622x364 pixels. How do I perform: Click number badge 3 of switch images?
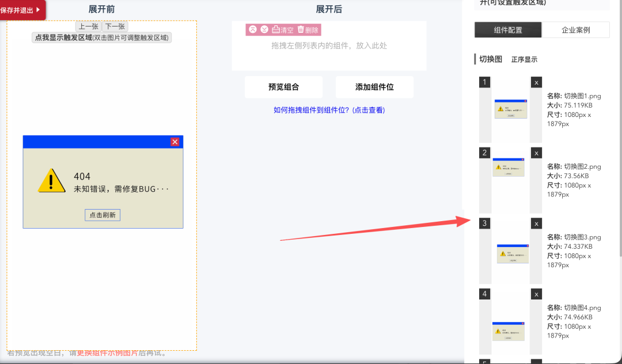point(484,223)
